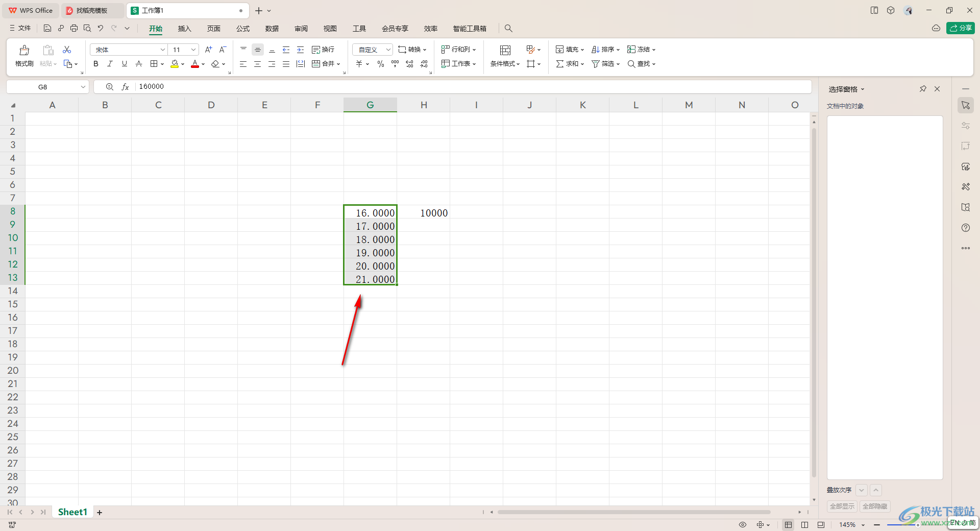Click the percent style icon
Screen dimensions: 980x531
click(x=381, y=64)
